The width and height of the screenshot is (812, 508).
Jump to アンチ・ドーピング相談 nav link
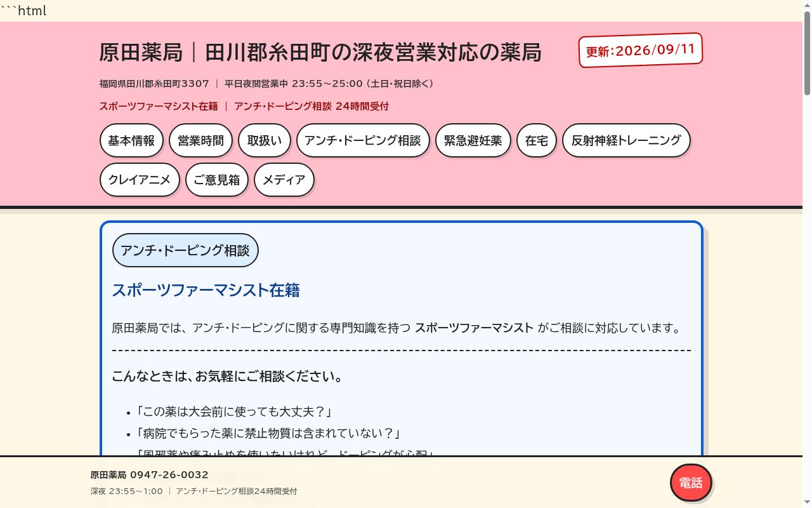[363, 140]
